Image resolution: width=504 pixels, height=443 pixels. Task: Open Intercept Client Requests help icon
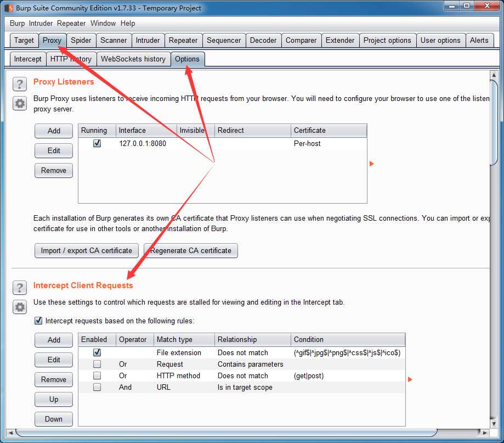point(20,288)
